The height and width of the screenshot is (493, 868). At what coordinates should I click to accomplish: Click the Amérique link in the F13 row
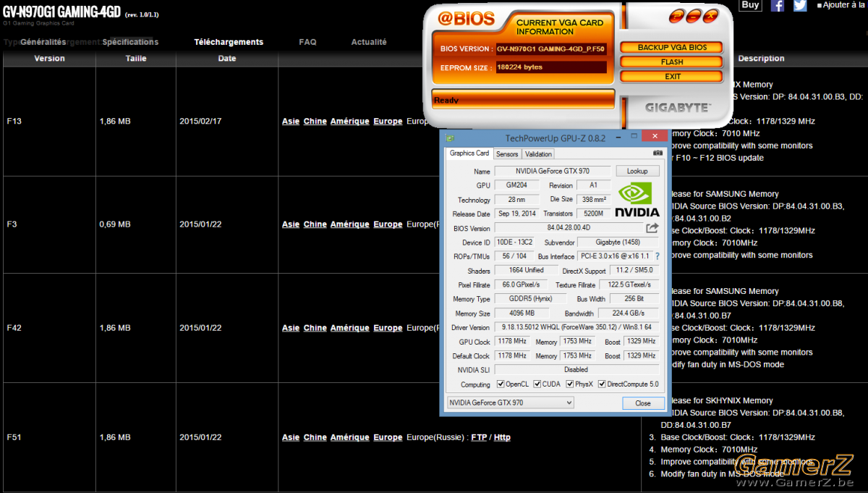(x=350, y=122)
